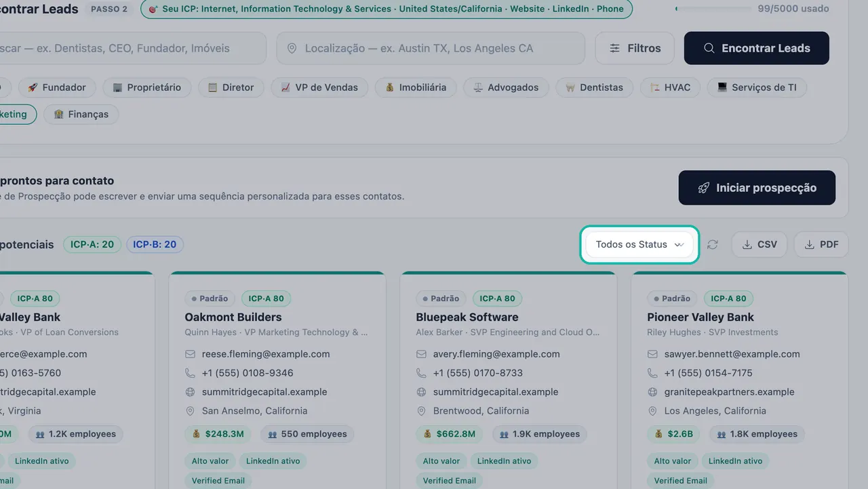Open the Bluepeak Software company name
This screenshot has height=489, width=868.
[467, 317]
